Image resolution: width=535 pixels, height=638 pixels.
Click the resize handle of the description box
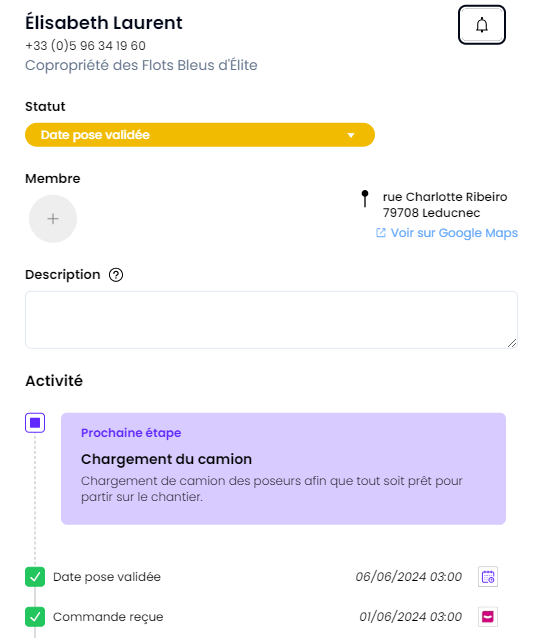512,343
